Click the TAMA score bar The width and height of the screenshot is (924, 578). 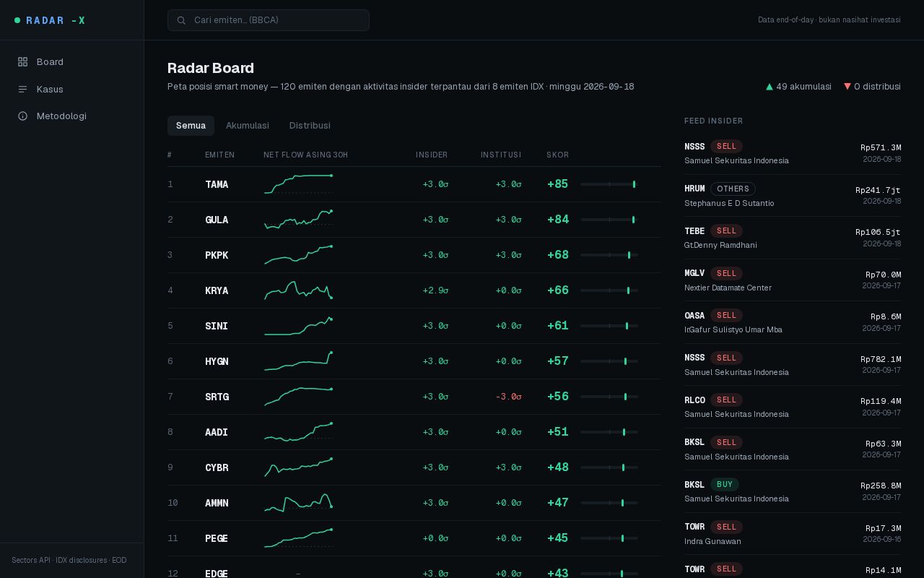pyautogui.click(x=609, y=184)
